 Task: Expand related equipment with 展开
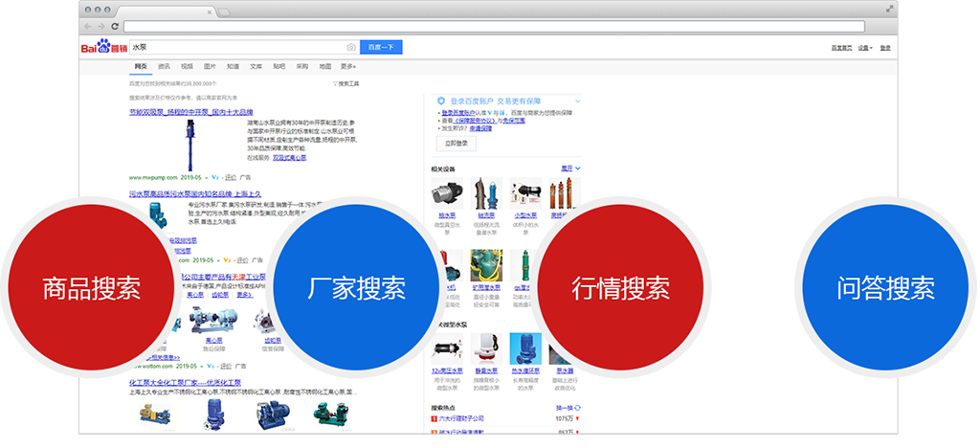[566, 168]
